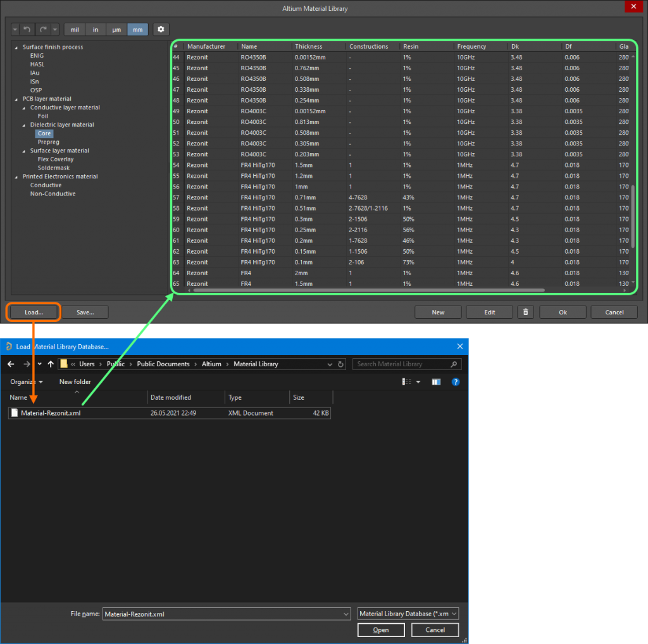Select Core dielectric material category
Image resolution: width=648 pixels, height=644 pixels.
click(44, 133)
